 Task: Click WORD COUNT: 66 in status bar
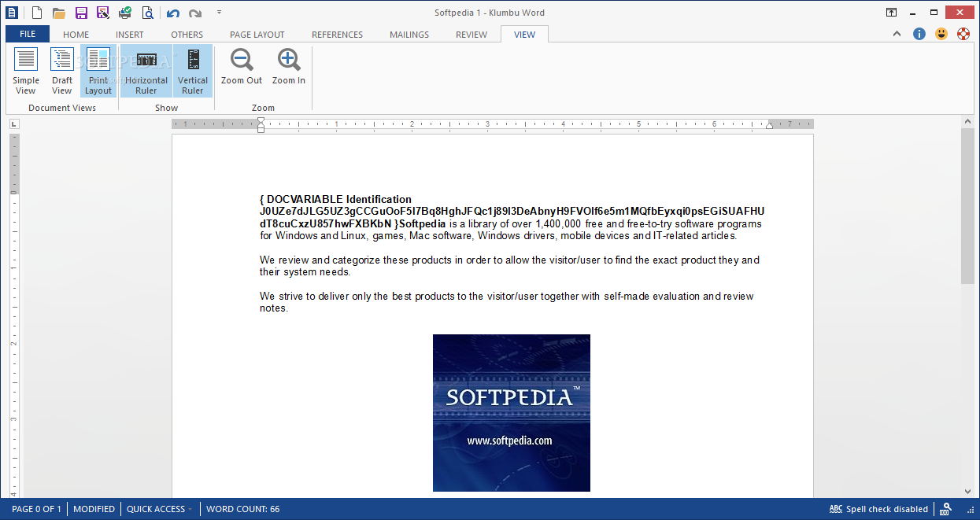[x=243, y=509]
